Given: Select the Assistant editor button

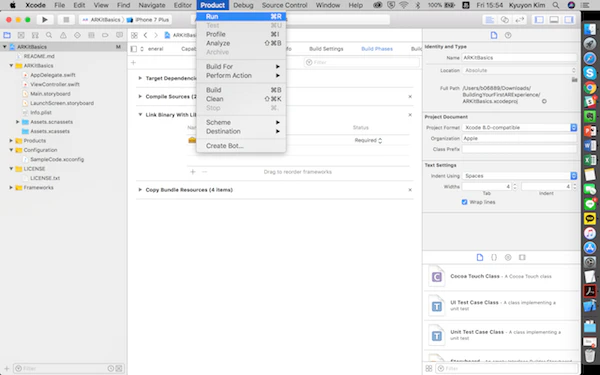Looking at the screenshot, I should coord(505,20).
